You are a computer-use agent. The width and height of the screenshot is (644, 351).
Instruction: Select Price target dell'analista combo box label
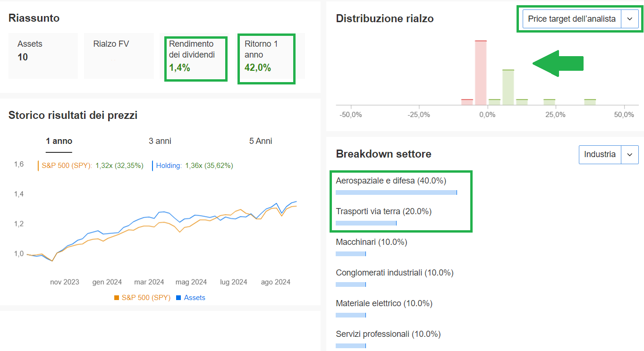tap(572, 19)
